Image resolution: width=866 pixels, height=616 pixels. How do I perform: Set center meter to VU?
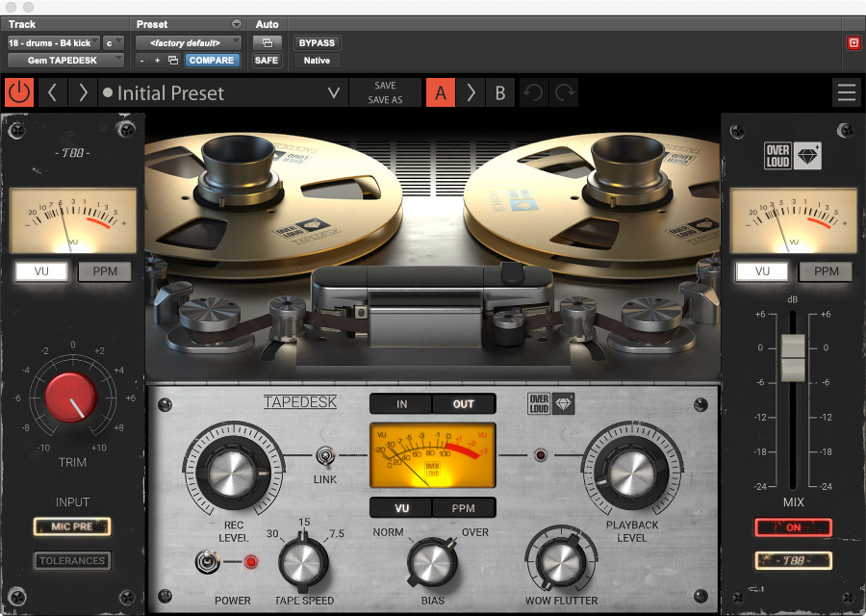[401, 507]
